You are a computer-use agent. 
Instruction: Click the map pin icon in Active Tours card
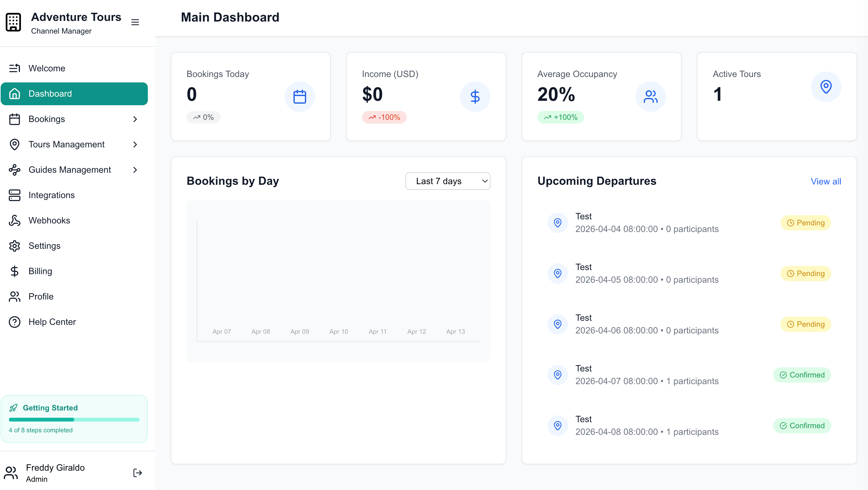point(825,87)
